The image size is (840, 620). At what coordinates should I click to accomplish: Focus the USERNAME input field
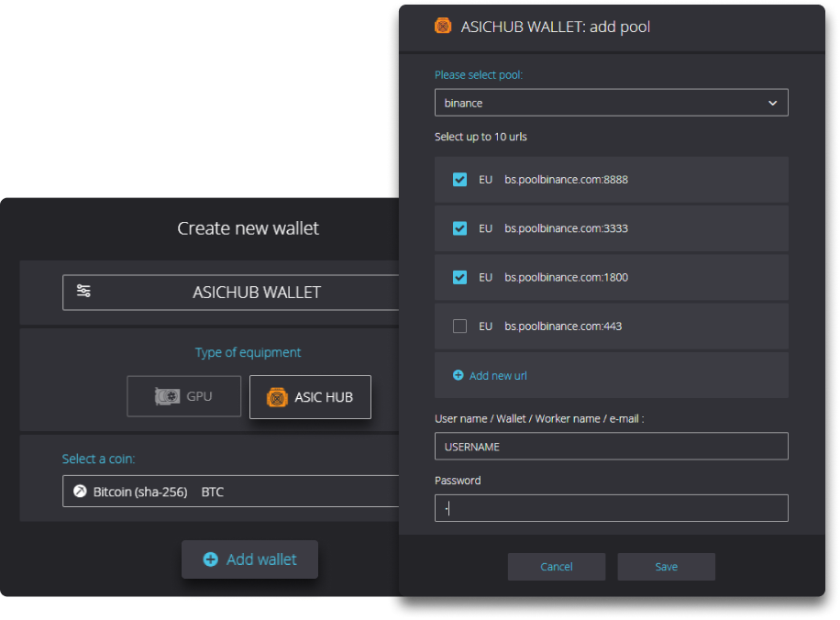point(612,446)
